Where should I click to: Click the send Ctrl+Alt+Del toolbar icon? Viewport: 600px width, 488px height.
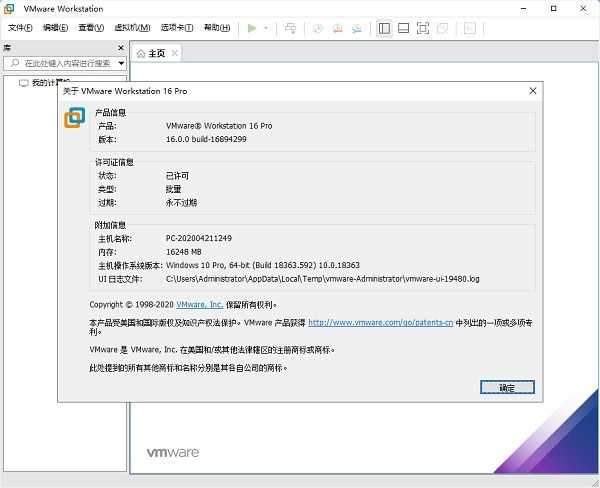pyautogui.click(x=290, y=28)
